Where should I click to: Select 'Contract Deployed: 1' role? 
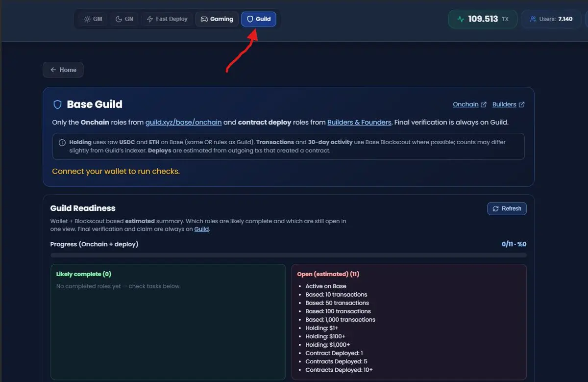(x=334, y=353)
